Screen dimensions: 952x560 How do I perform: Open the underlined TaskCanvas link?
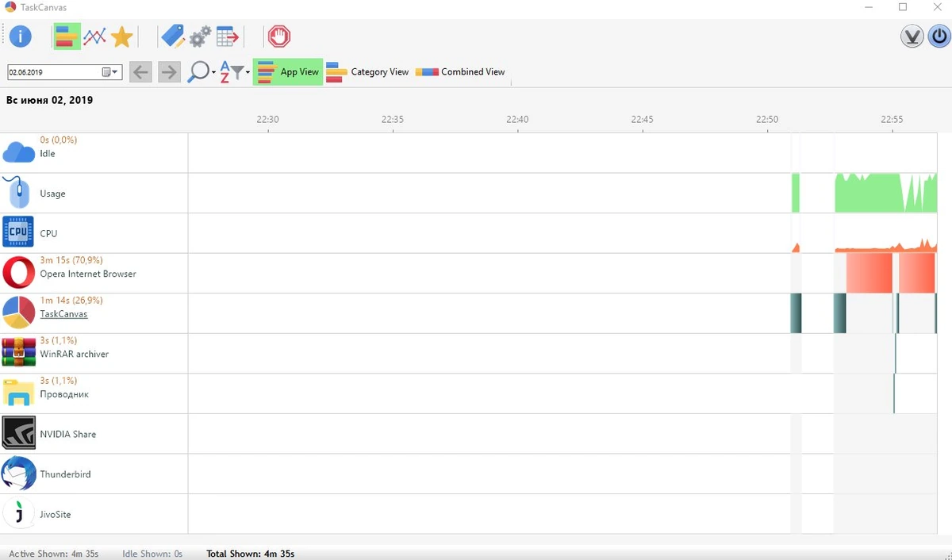coord(63,314)
